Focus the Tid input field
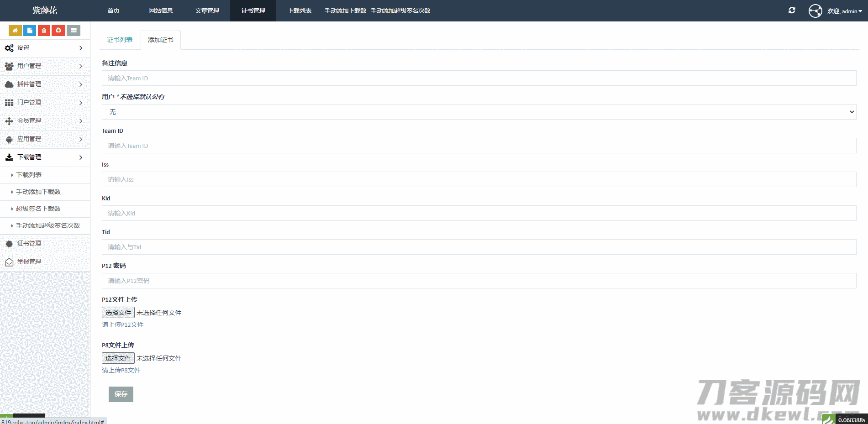 click(479, 247)
